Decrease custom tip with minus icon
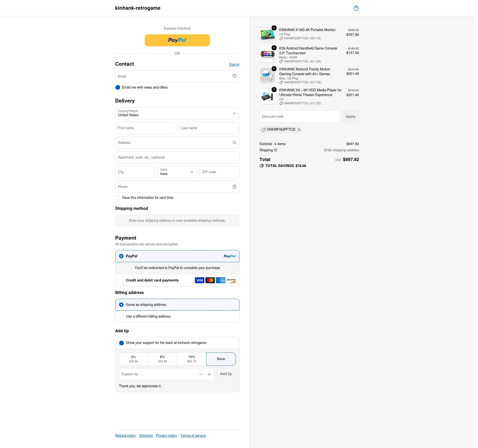This screenshot has width=478, height=448. coord(200,374)
